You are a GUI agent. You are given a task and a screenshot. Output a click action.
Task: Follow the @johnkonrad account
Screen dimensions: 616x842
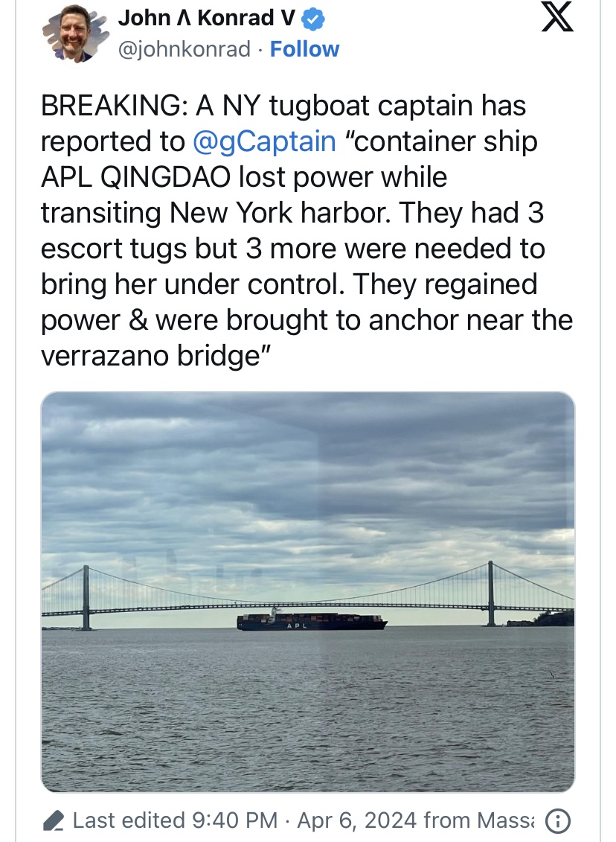pos(304,49)
